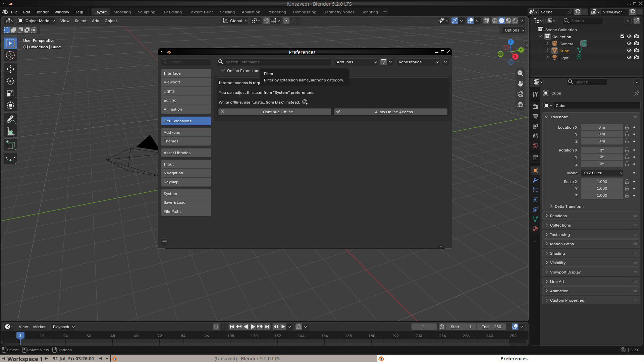Switch perspective/orthographic projection grid icon
644x362 pixels.
pyautogui.click(x=520, y=105)
